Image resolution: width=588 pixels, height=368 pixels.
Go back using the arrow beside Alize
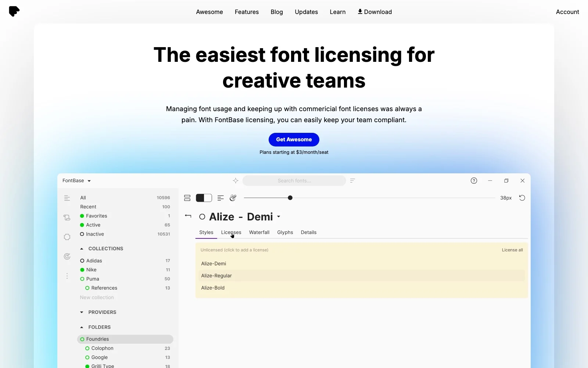coord(188,216)
